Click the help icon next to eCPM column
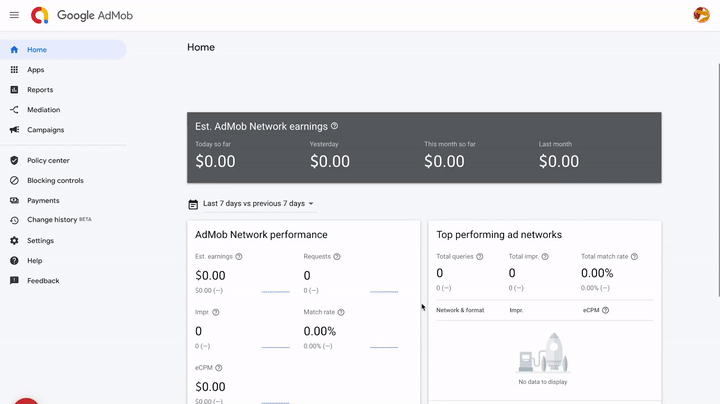The width and height of the screenshot is (720, 404). pos(605,310)
